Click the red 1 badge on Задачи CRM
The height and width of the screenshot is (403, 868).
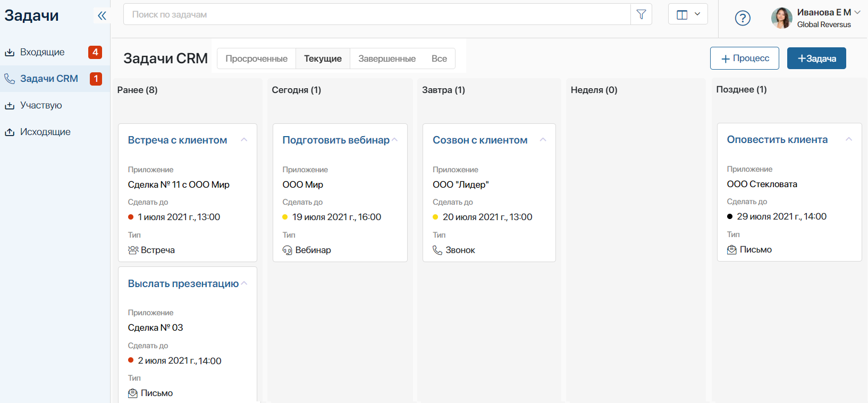tap(96, 79)
